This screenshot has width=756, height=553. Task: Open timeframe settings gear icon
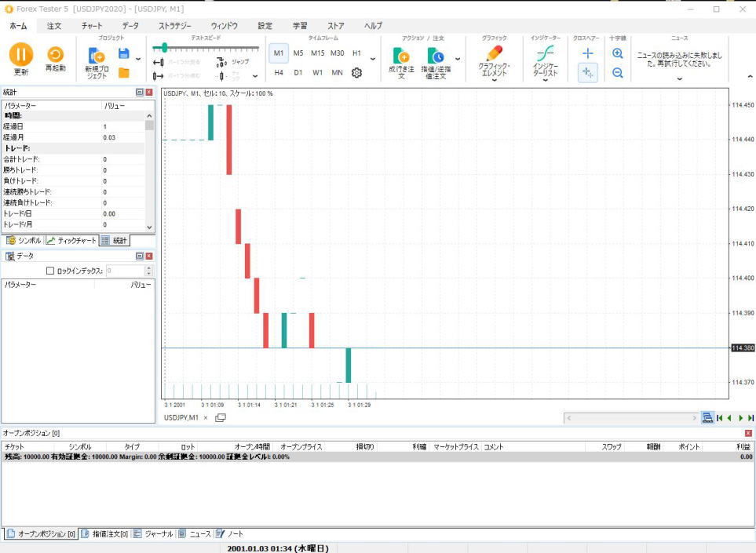pos(356,73)
